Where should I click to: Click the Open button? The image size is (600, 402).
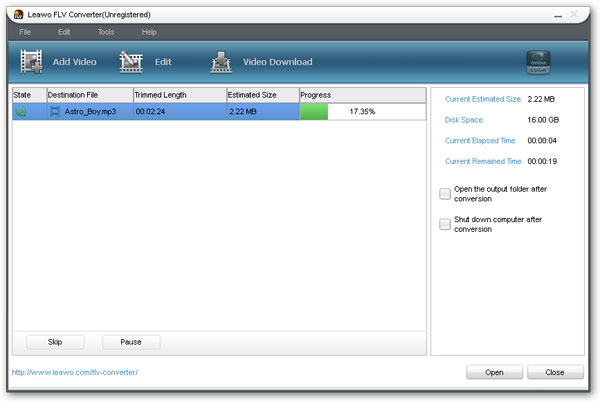(x=494, y=372)
